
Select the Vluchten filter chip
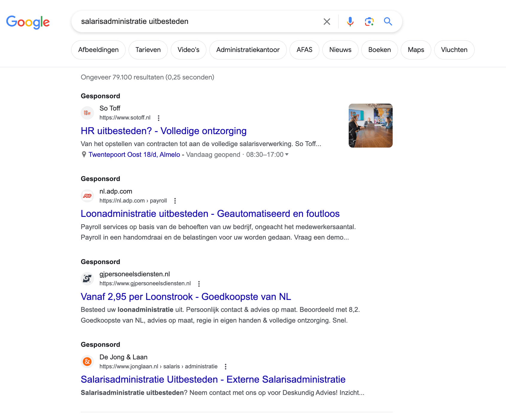454,50
